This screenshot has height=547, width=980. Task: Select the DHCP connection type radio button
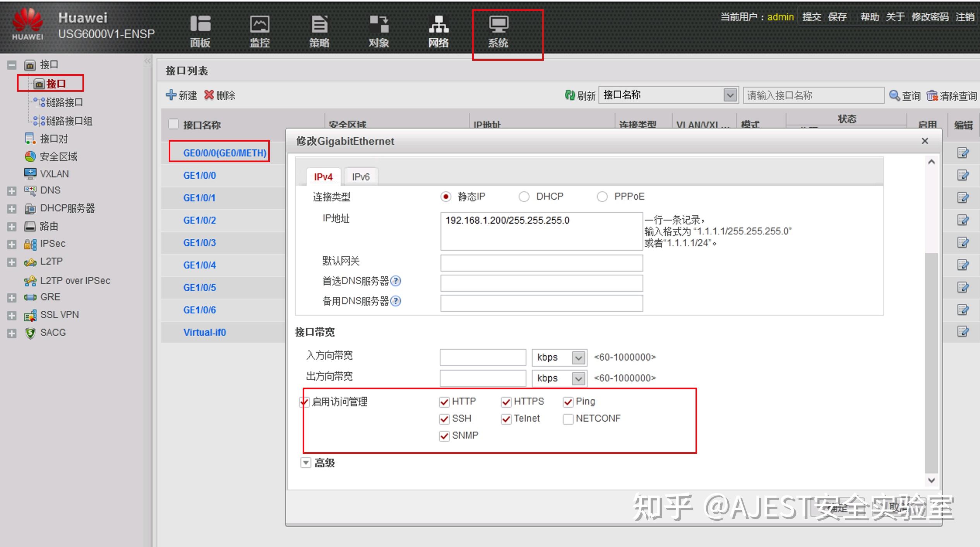click(524, 197)
